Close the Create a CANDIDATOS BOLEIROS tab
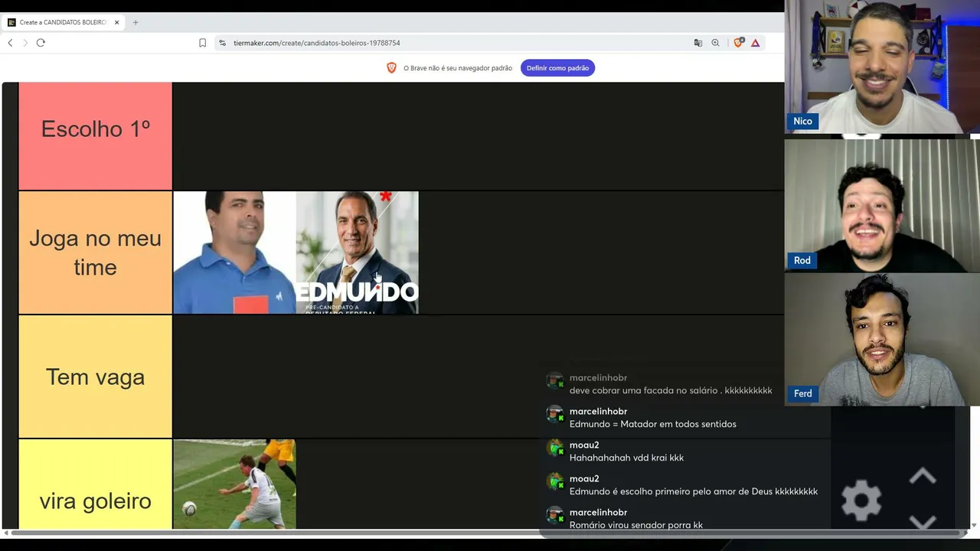Screen dimensions: 980x551 tap(116, 22)
